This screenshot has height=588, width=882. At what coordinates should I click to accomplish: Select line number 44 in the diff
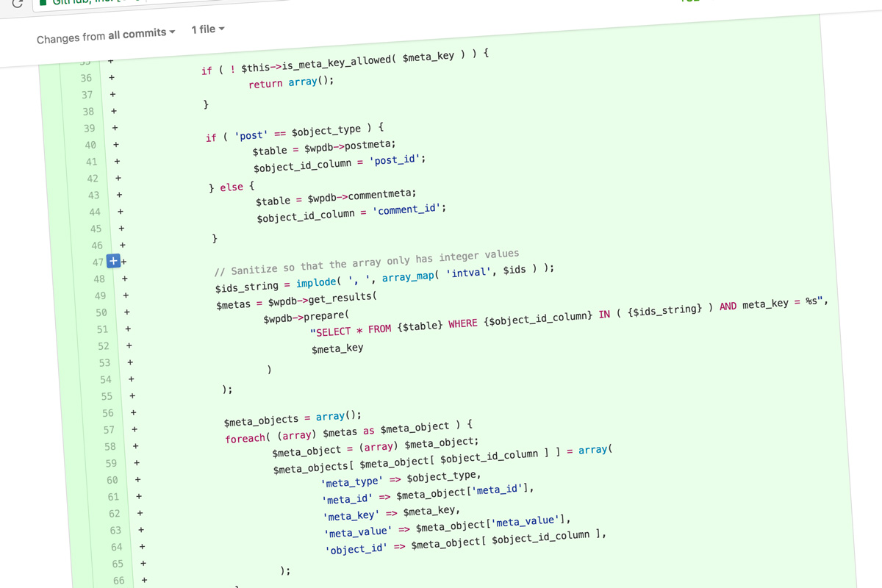[95, 212]
